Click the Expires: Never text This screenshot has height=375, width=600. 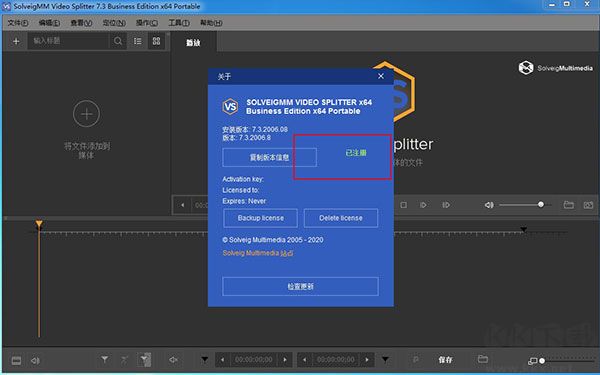(x=244, y=201)
